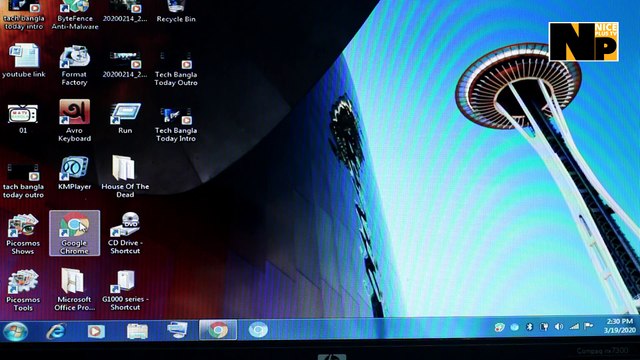Switch to the active Google Chrome taskbar button
This screenshot has width=640, height=360.
pyautogui.click(x=218, y=330)
